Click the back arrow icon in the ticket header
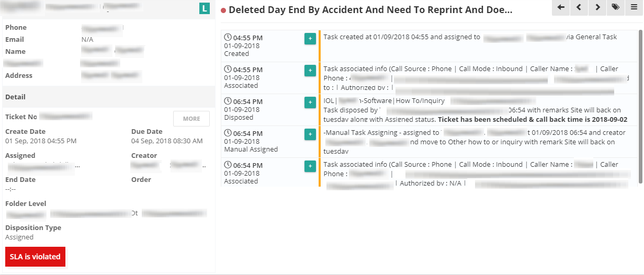The width and height of the screenshot is (644, 275). 561,7
